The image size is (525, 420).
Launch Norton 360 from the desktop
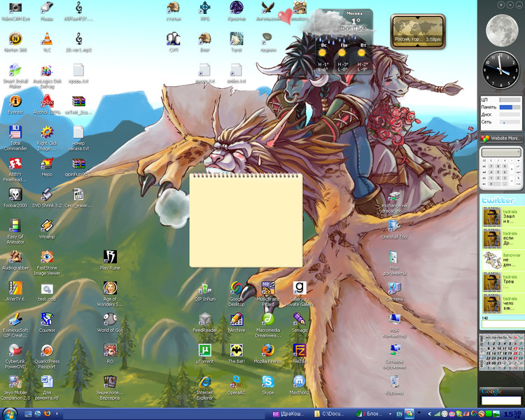pos(15,42)
